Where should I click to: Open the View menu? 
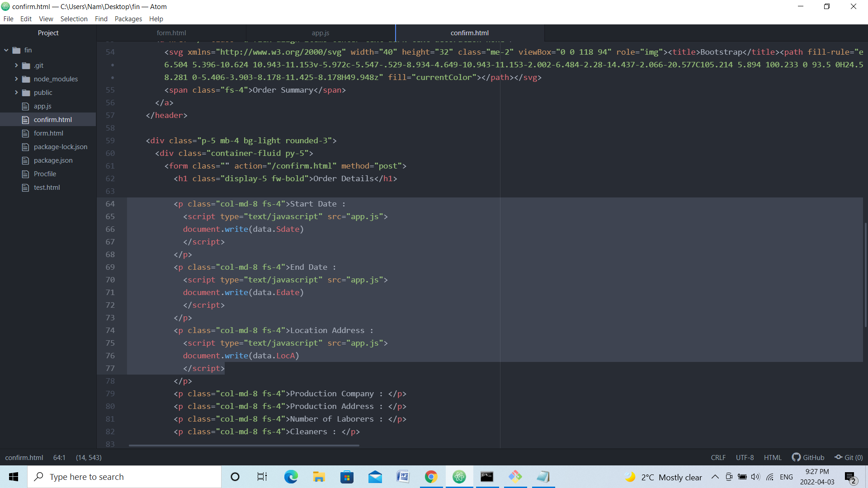[46, 19]
